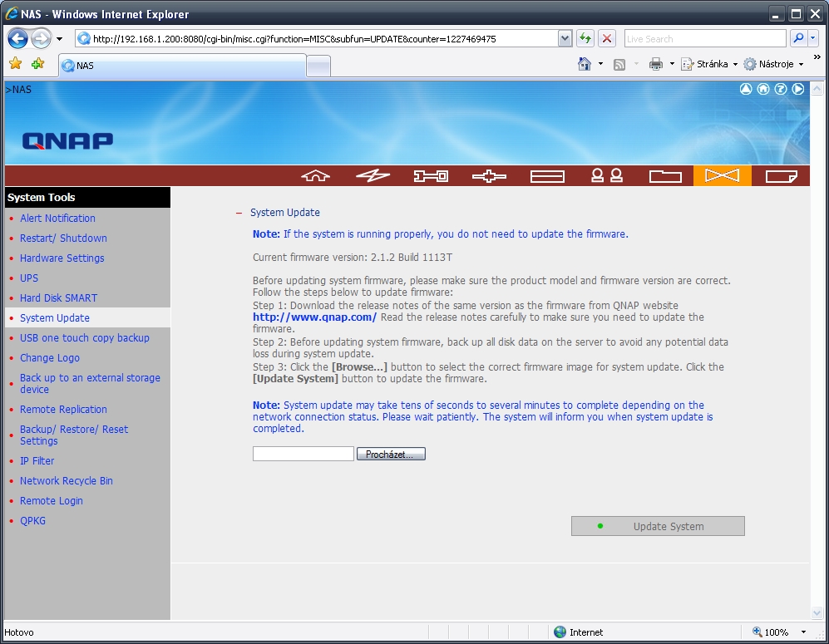Open USB one touch copy backup

pyautogui.click(x=85, y=337)
